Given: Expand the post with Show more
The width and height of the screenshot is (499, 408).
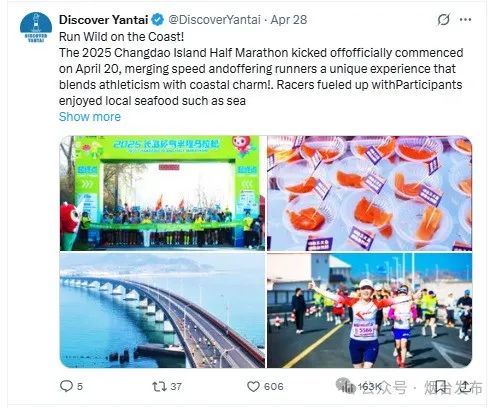Looking at the screenshot, I should tap(90, 117).
